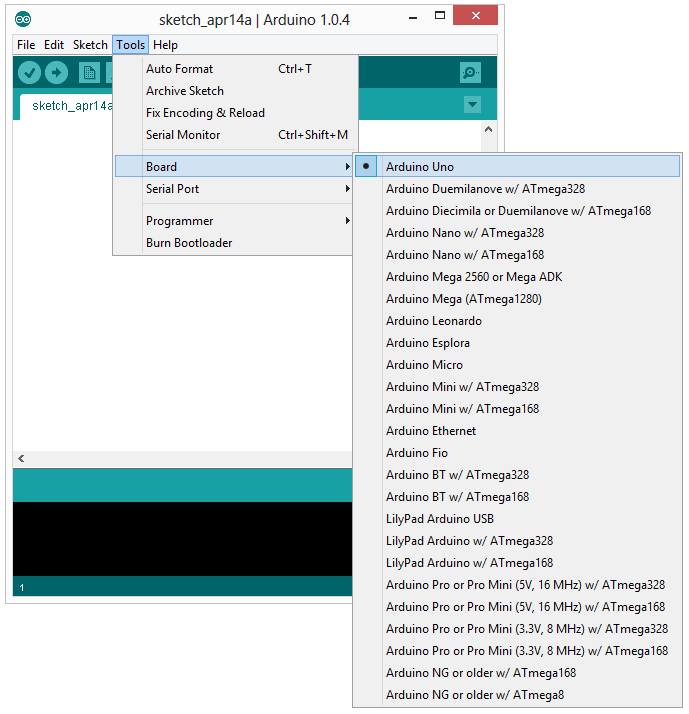Click the horizontal scrollbar left arrow
Screen dimensions: 689x714
pyautogui.click(x=21, y=459)
